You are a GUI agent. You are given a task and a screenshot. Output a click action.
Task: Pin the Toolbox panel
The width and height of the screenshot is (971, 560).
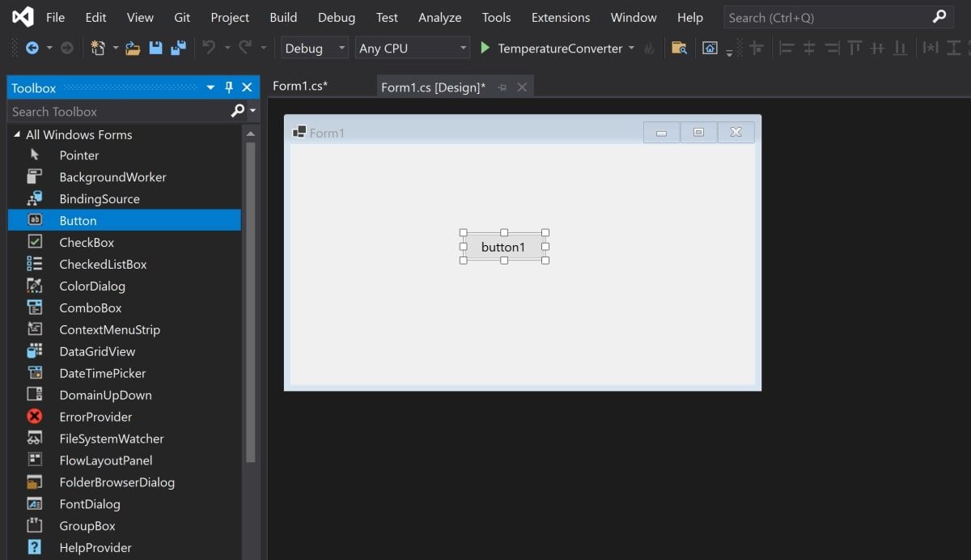[228, 87]
